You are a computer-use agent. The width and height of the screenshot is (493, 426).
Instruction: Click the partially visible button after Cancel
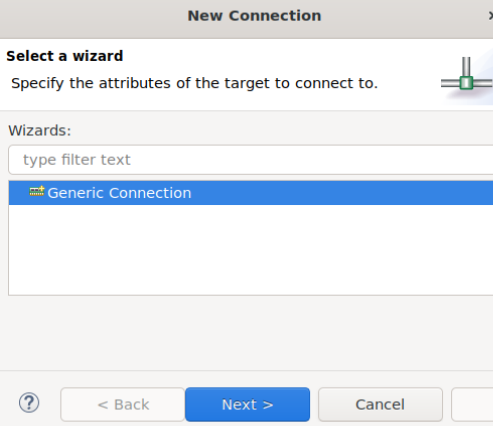(472, 404)
